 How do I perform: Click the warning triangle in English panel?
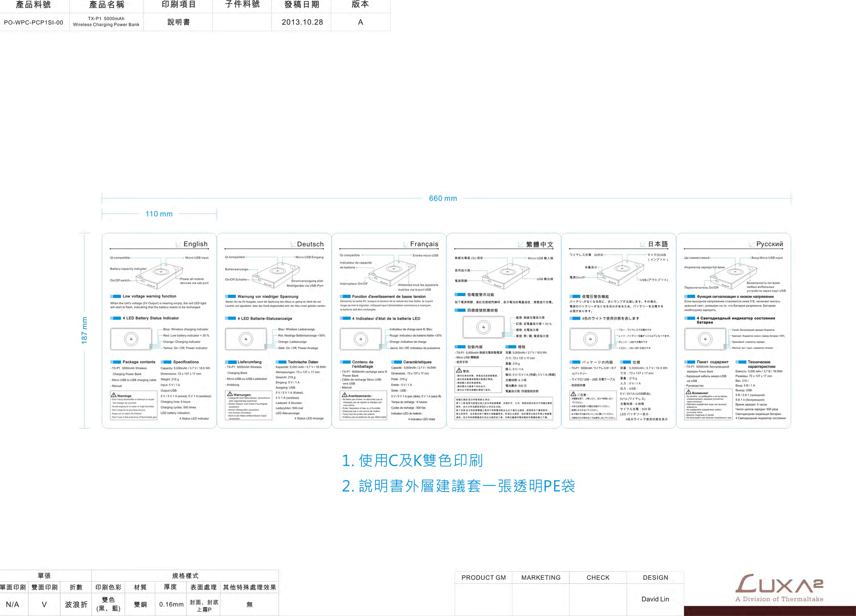[114, 395]
